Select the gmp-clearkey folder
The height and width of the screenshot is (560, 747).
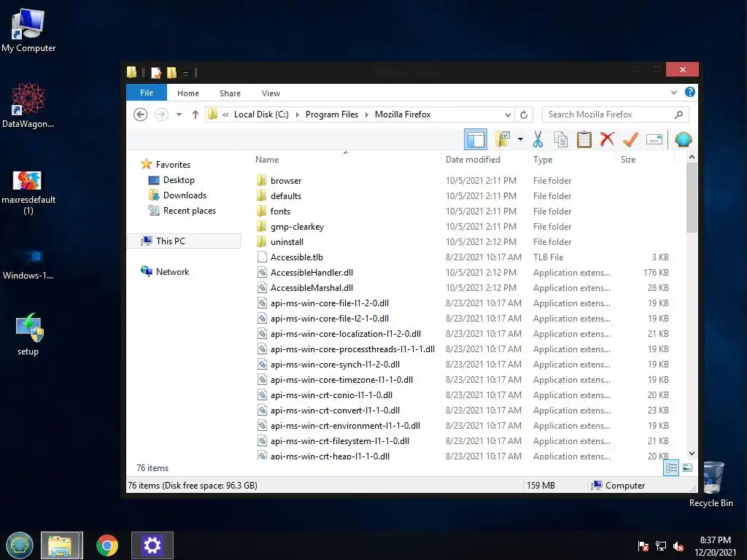coord(297,227)
